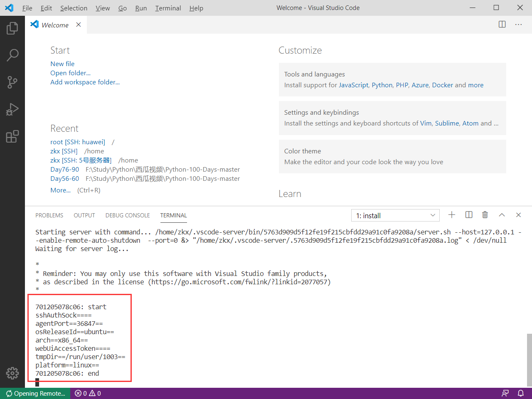
Task: Split the terminal pane
Action: [x=469, y=215]
